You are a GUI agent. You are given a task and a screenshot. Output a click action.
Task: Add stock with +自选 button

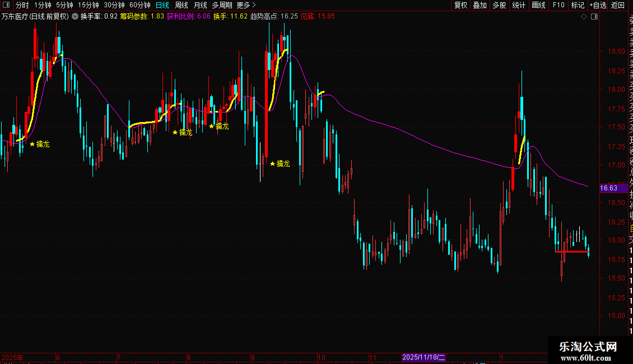(x=598, y=5)
